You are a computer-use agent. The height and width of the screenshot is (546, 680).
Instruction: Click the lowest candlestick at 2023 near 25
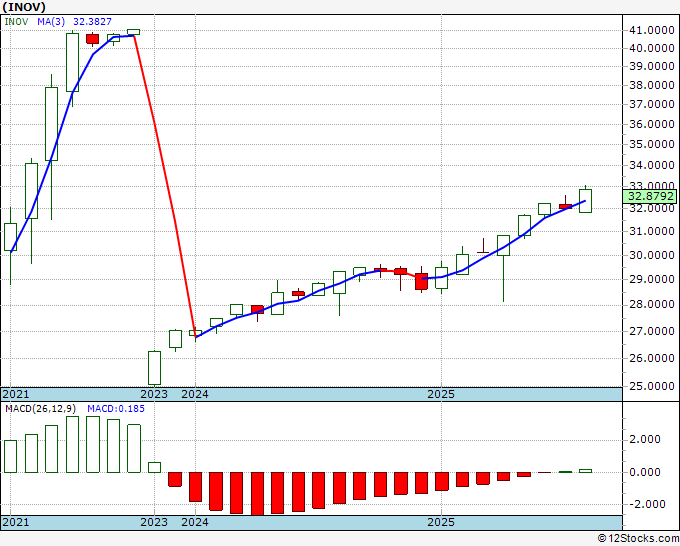click(154, 368)
